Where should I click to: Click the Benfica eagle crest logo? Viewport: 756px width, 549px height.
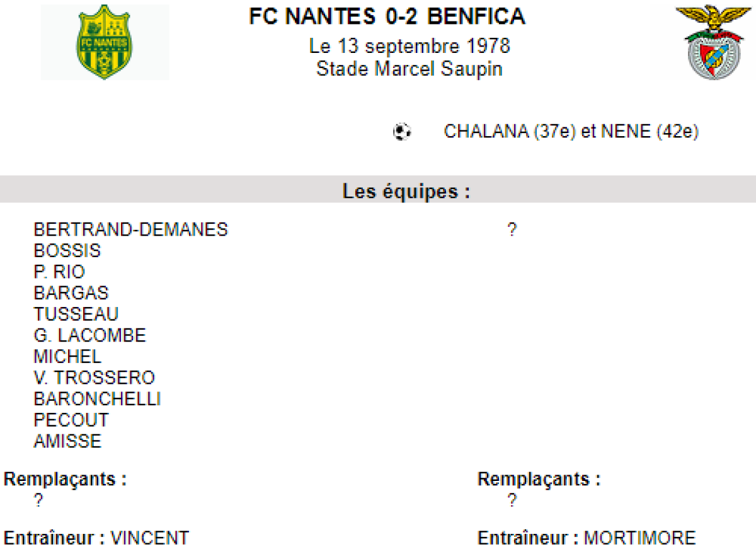click(x=714, y=42)
